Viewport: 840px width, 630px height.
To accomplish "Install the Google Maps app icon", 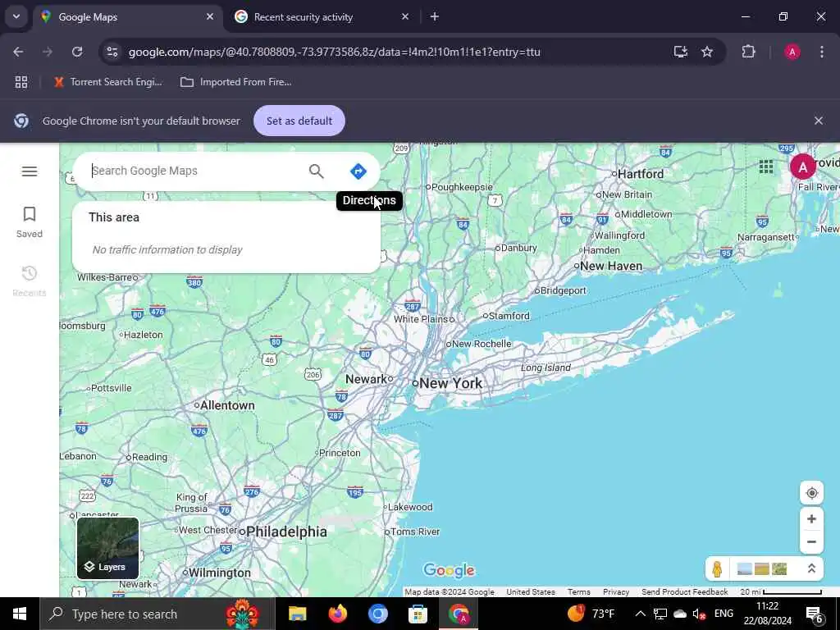I will pyautogui.click(x=680, y=52).
